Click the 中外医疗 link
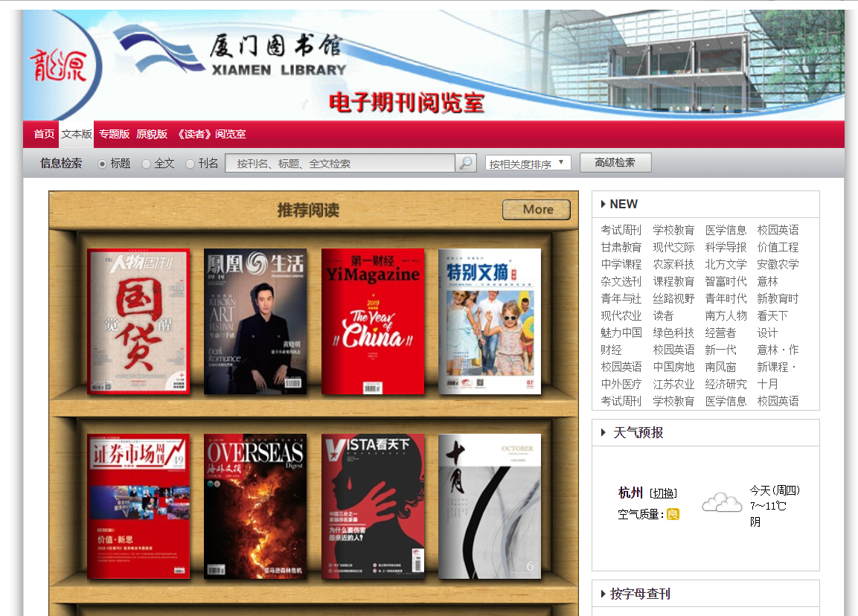The image size is (858, 616). (621, 384)
